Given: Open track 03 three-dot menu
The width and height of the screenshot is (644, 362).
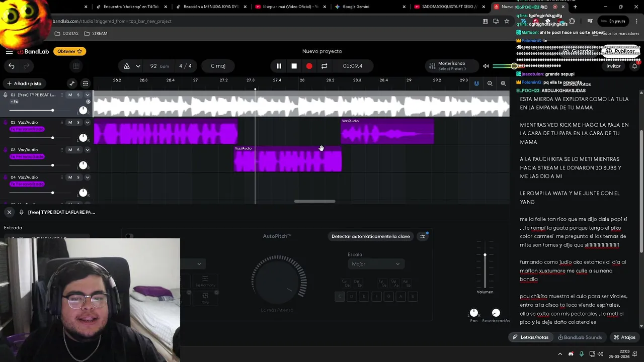Looking at the screenshot, I should (62, 150).
